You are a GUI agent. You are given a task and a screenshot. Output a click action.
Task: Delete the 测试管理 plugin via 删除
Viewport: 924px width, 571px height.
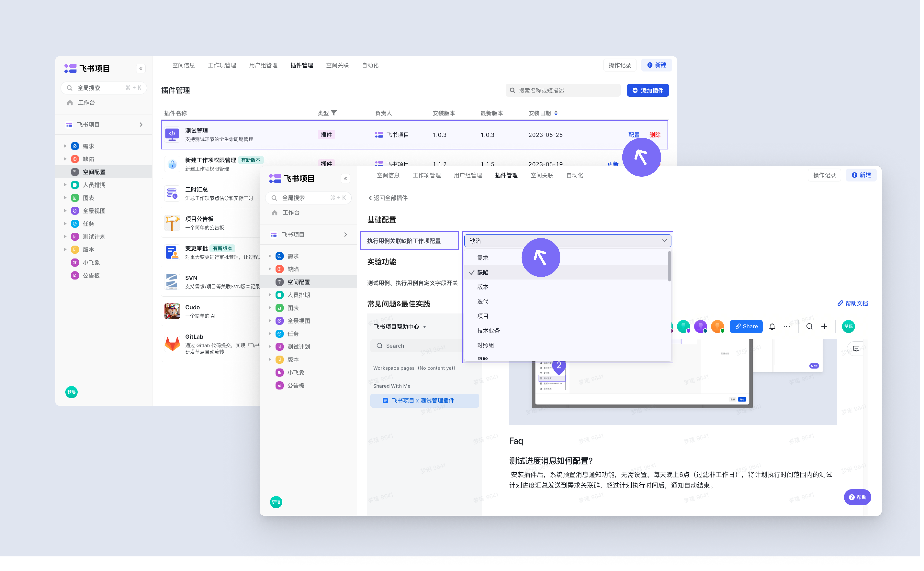pos(655,135)
